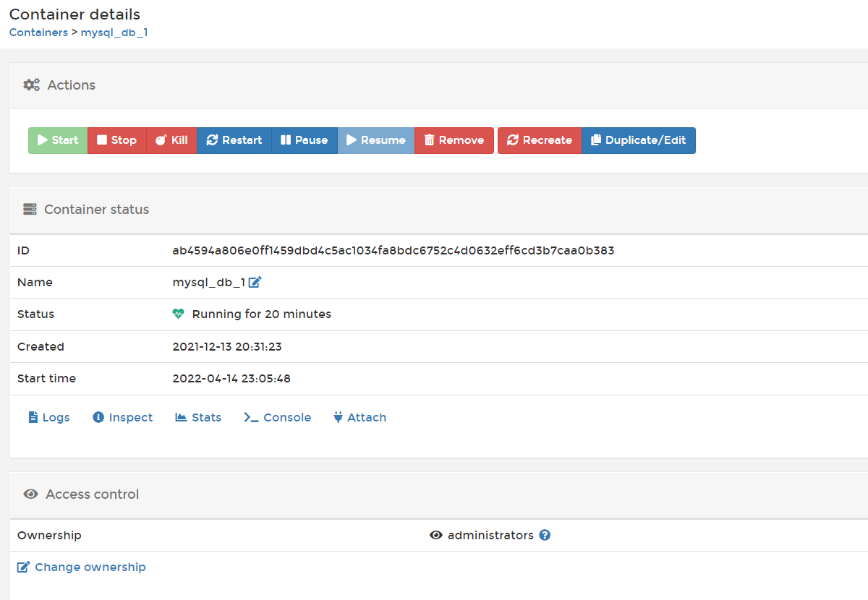Click the Start container button

(x=58, y=140)
